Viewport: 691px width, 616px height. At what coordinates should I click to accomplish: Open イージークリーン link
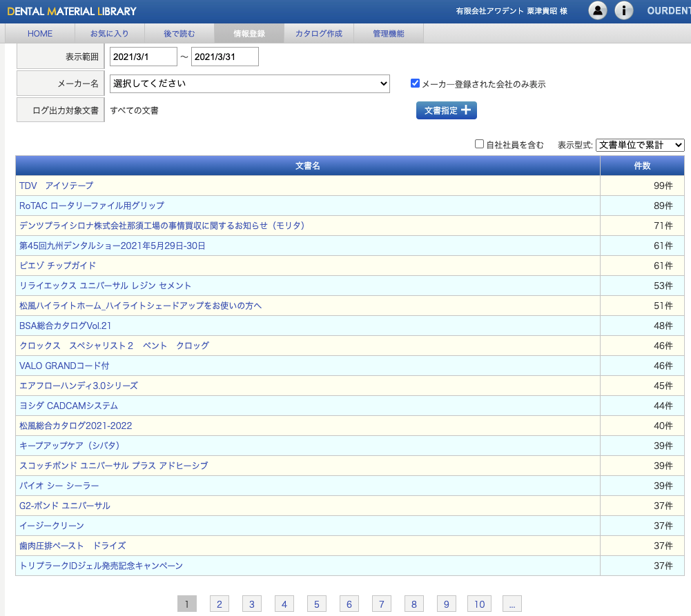tap(51, 526)
